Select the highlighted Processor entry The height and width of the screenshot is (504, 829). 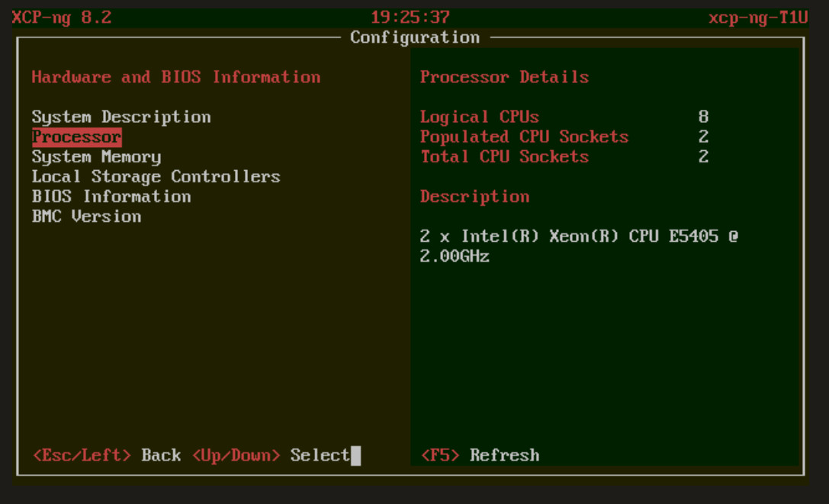click(x=76, y=137)
